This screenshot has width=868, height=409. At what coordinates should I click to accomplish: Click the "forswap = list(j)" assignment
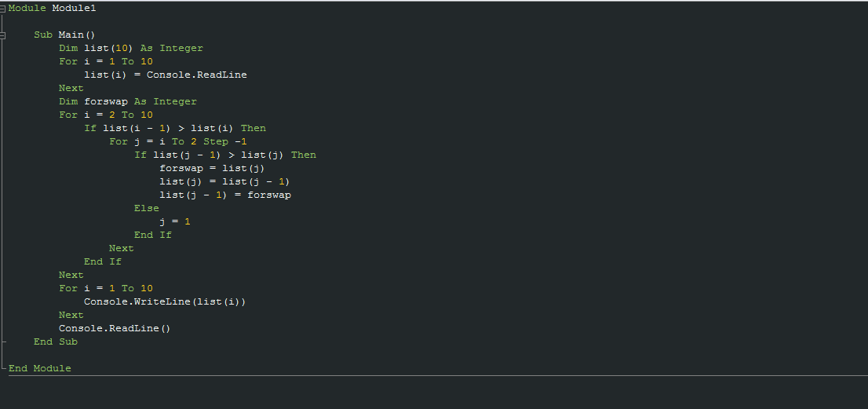213,168
